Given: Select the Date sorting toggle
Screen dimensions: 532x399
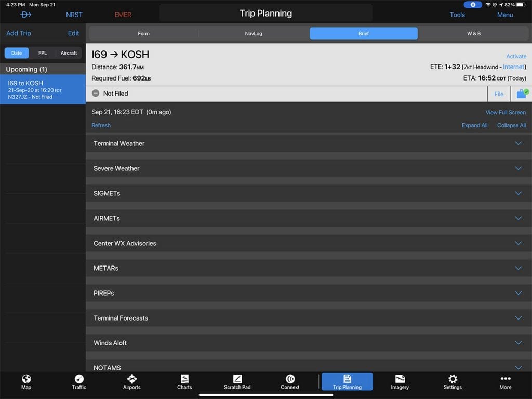Looking at the screenshot, I should (x=16, y=52).
